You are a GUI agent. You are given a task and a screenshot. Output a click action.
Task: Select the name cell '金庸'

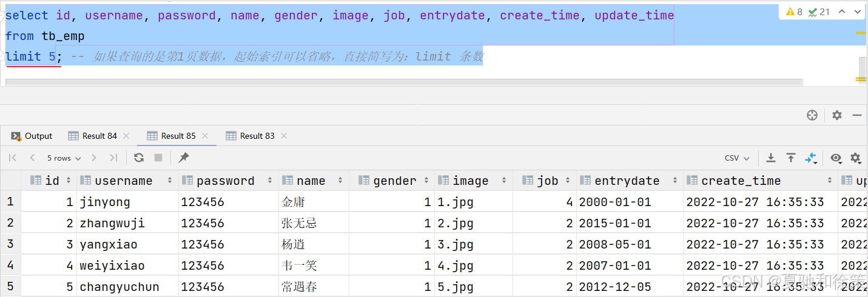314,202
